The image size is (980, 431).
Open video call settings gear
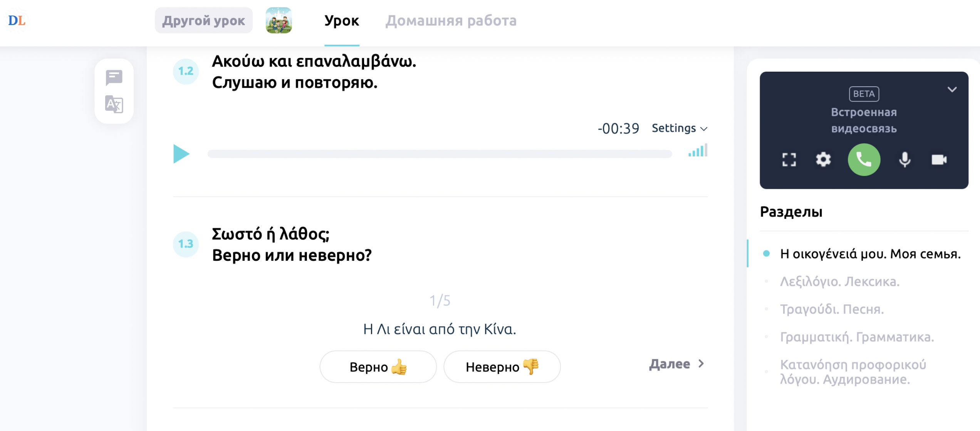(x=823, y=159)
